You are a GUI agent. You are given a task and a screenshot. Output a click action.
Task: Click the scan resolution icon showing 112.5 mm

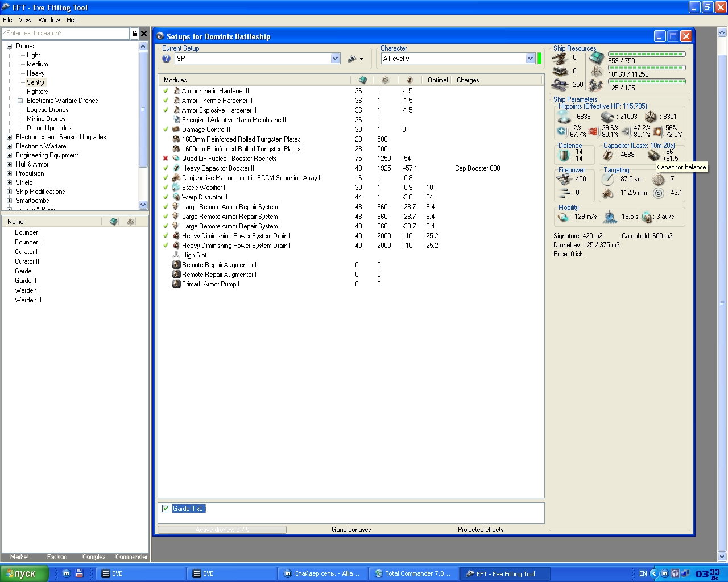click(x=608, y=193)
